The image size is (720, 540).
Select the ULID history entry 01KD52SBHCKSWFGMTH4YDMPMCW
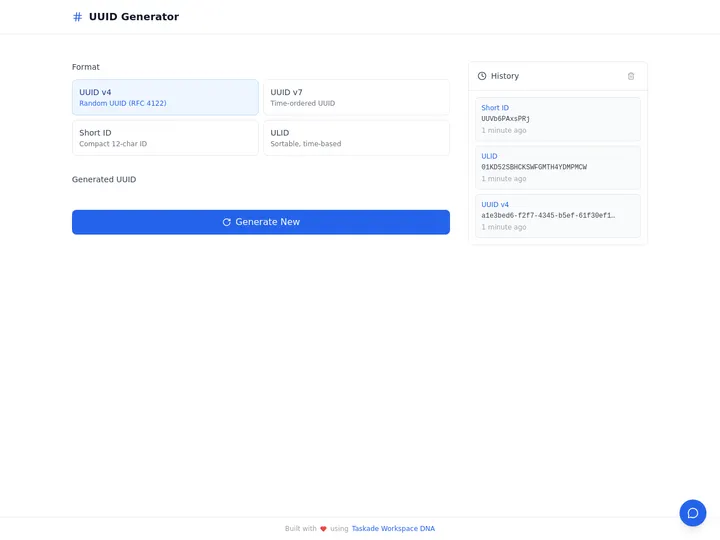tap(558, 168)
